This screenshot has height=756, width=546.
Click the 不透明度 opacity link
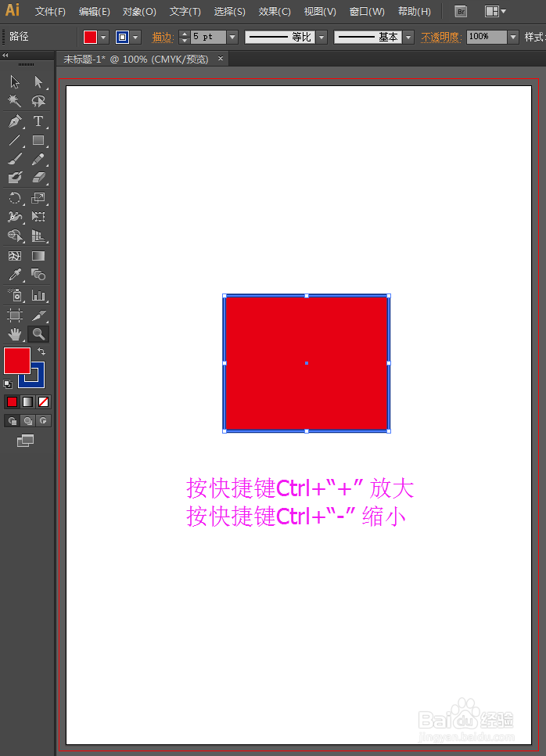coord(441,37)
